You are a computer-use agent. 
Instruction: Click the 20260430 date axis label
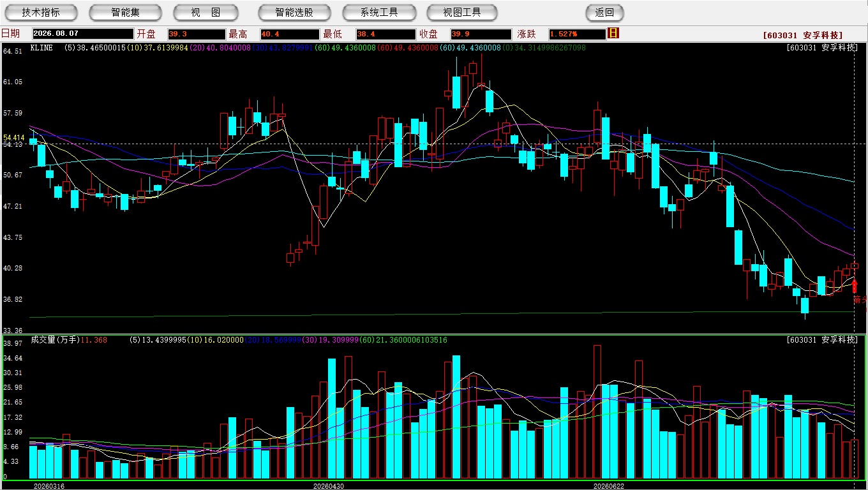329,486
